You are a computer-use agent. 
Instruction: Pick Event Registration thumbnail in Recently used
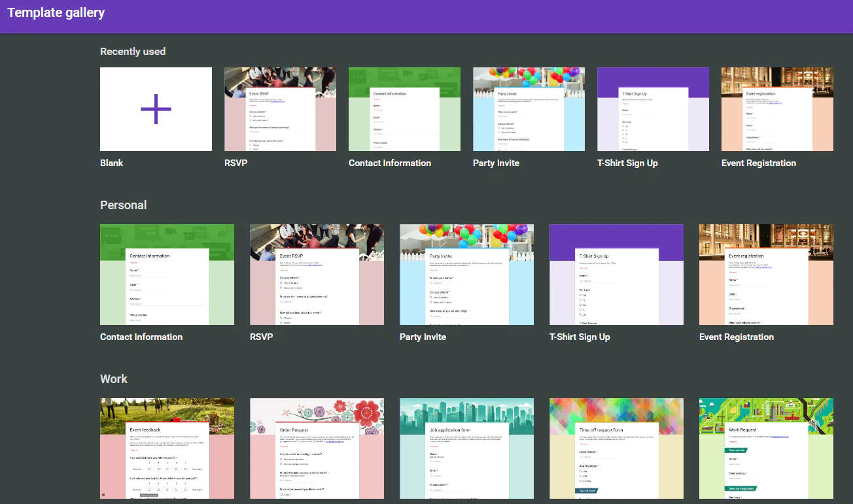pos(777,109)
